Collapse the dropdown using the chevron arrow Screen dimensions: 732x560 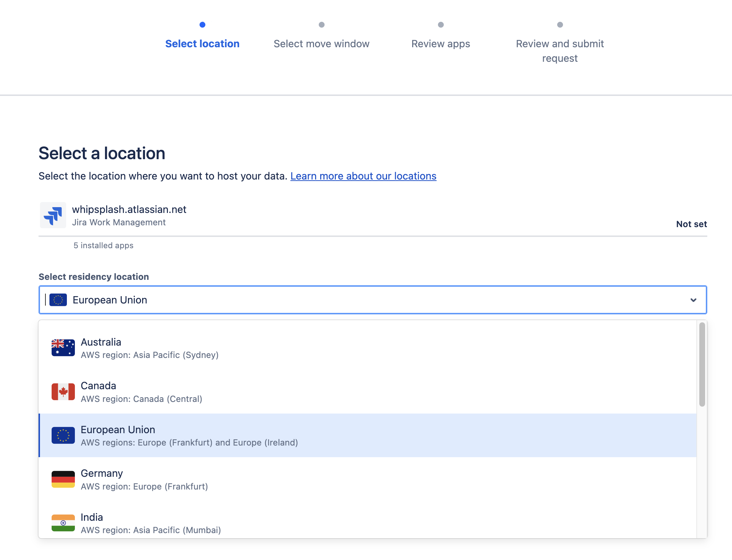click(x=693, y=300)
